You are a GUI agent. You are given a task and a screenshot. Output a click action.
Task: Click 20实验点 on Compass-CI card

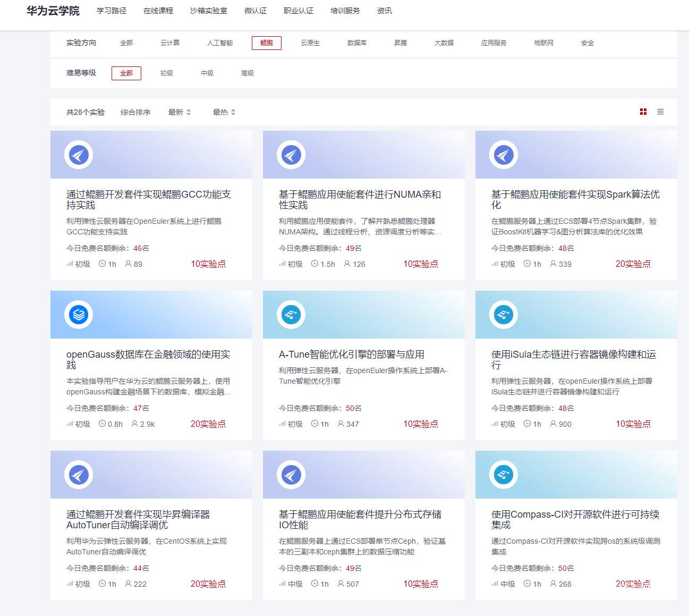633,584
